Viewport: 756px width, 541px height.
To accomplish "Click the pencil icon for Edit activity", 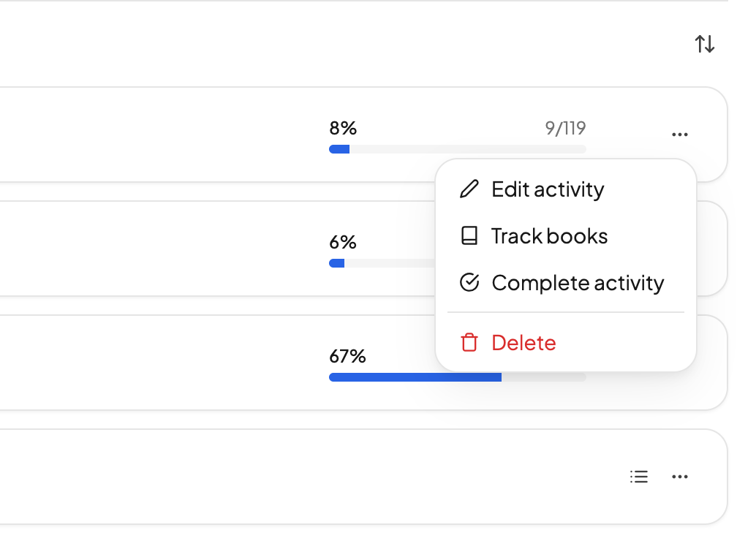I will point(469,189).
